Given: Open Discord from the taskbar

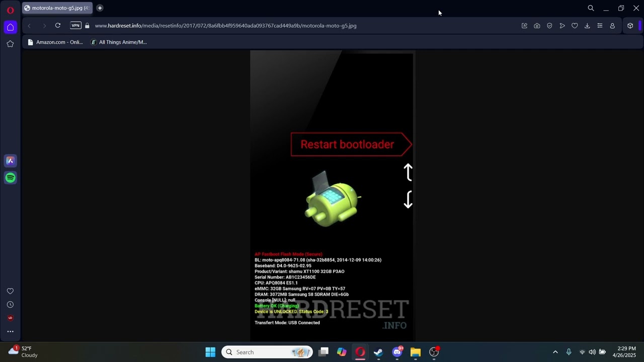Looking at the screenshot, I should pyautogui.click(x=397, y=352).
